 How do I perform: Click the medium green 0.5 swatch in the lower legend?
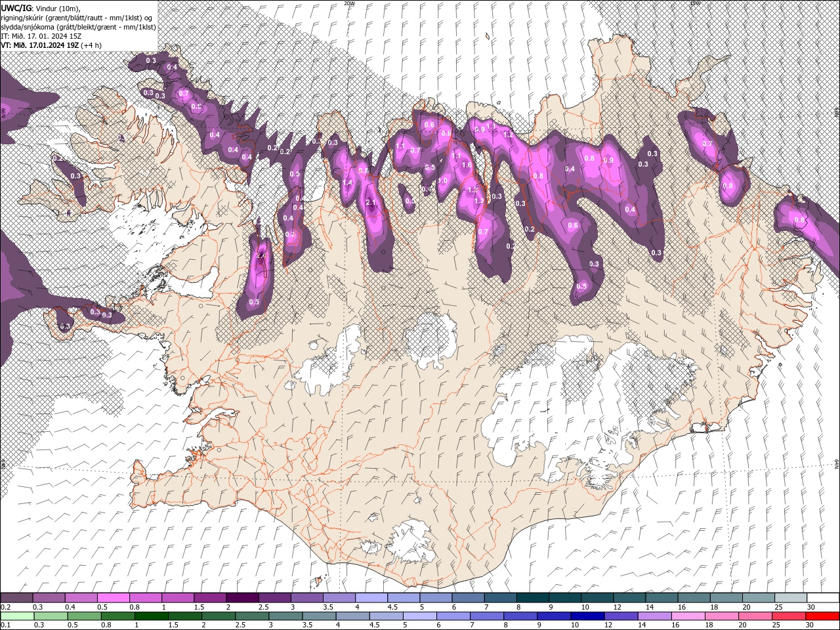[85, 616]
